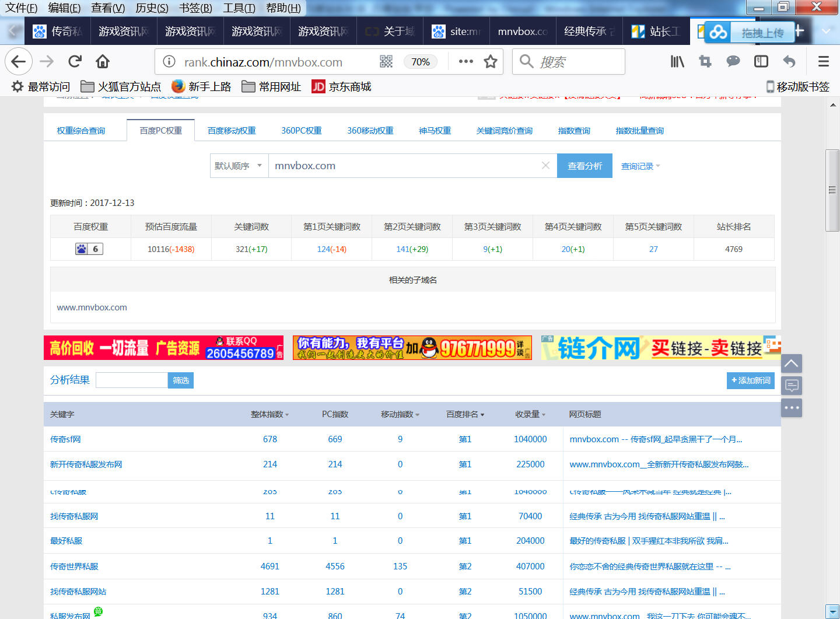The height and width of the screenshot is (619, 840).
Task: Jump to top of page arrow button
Action: click(x=792, y=363)
